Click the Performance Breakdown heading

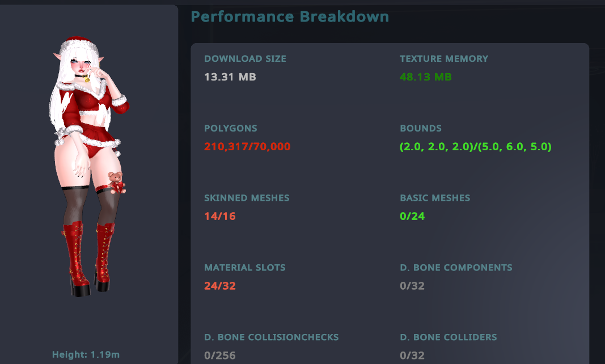(290, 16)
